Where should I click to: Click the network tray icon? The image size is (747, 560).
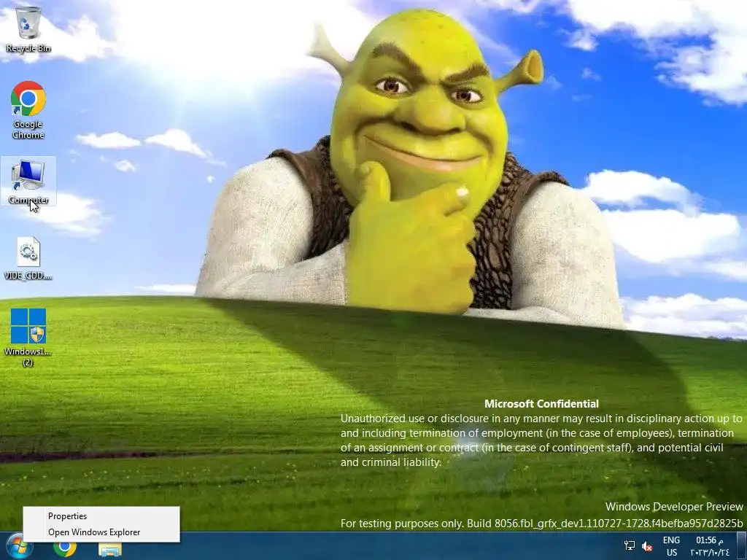pyautogui.click(x=630, y=545)
